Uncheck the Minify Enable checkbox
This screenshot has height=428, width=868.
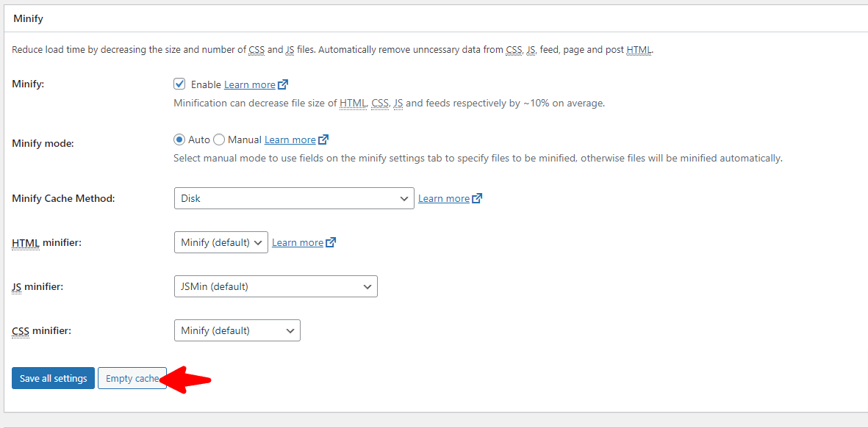pos(179,84)
